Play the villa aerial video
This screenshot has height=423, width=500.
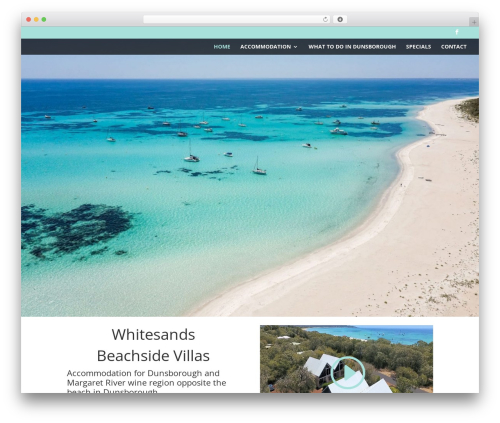(348, 373)
